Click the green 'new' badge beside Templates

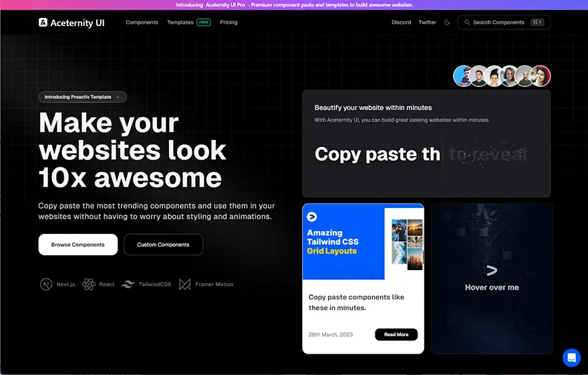point(204,22)
